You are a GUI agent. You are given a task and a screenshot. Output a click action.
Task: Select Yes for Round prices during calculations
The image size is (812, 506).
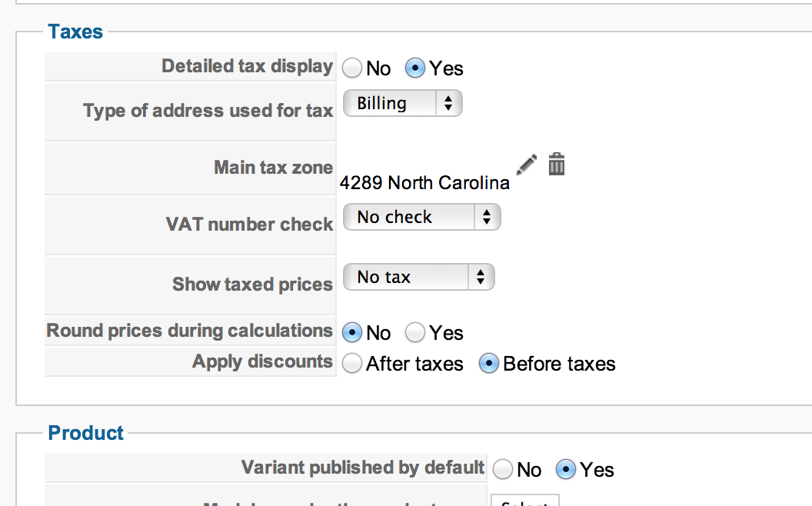(415, 333)
